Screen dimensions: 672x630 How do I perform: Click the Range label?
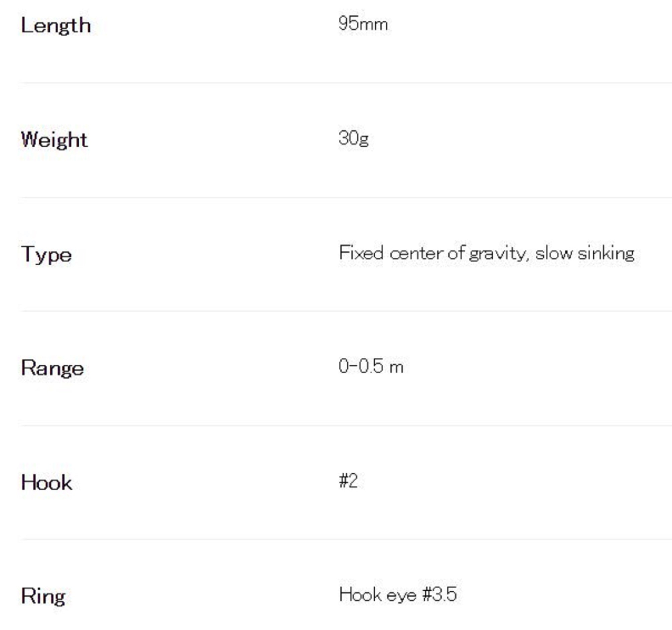tap(52, 368)
